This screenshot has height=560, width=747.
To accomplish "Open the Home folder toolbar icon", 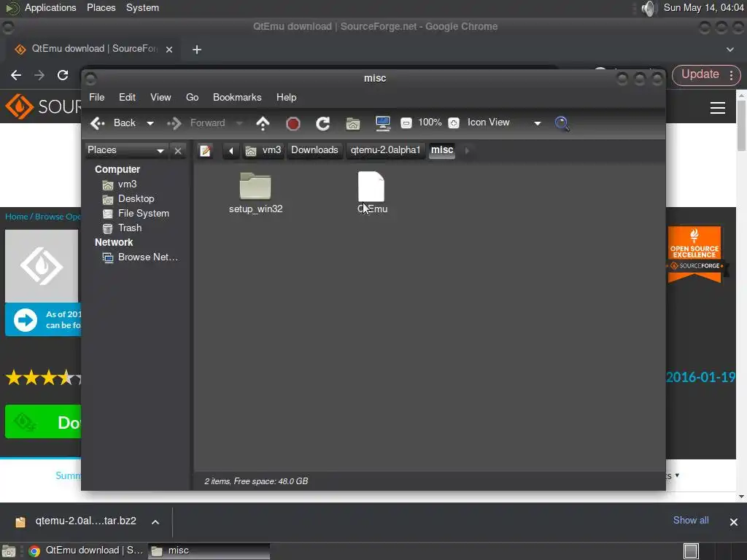I will coord(352,124).
